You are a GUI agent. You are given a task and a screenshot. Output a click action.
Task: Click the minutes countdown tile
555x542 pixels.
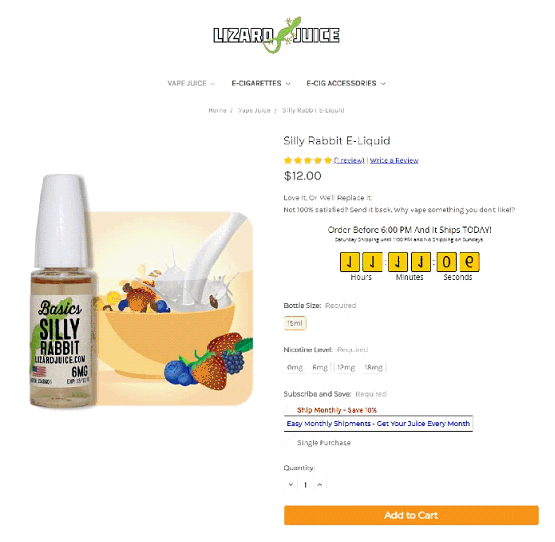(410, 262)
